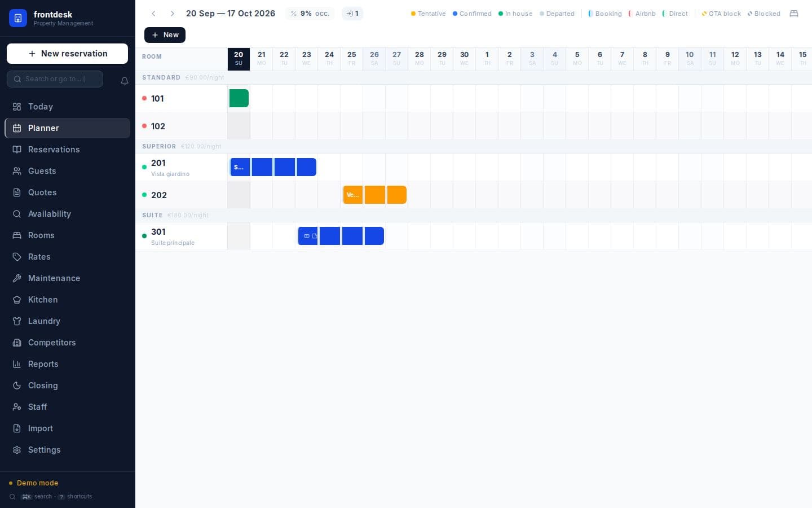
Task: Go to the previous date range
Action: (x=153, y=14)
